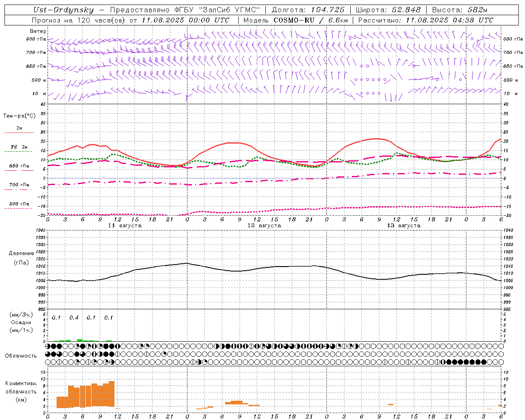The width and height of the screenshot is (525, 420).
Task: Click the left "10 м" wind level label
Action: click(x=40, y=94)
